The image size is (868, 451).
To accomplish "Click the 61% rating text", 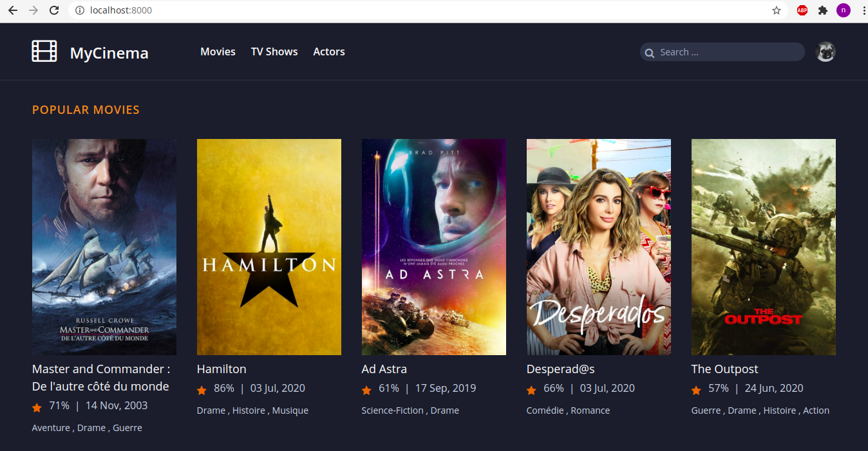I will point(389,389).
